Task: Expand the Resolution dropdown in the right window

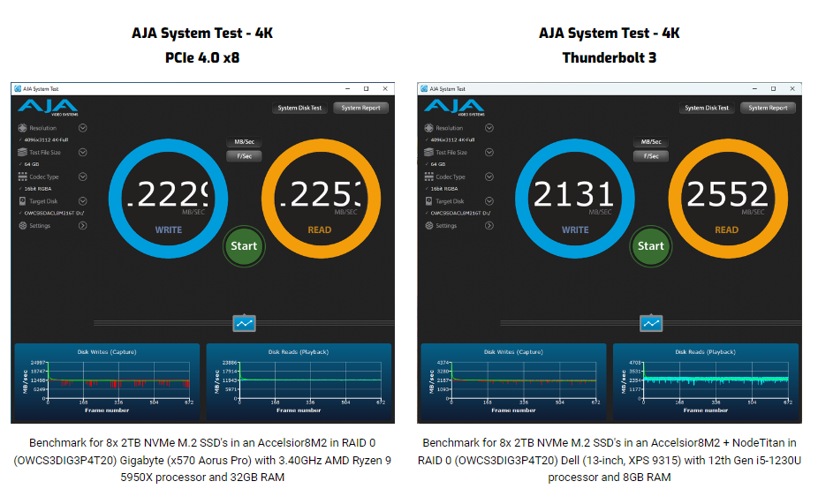Action: point(489,128)
